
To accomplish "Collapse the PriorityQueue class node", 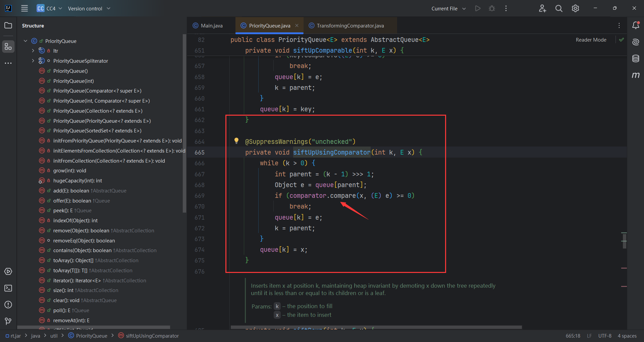I will click(25, 41).
